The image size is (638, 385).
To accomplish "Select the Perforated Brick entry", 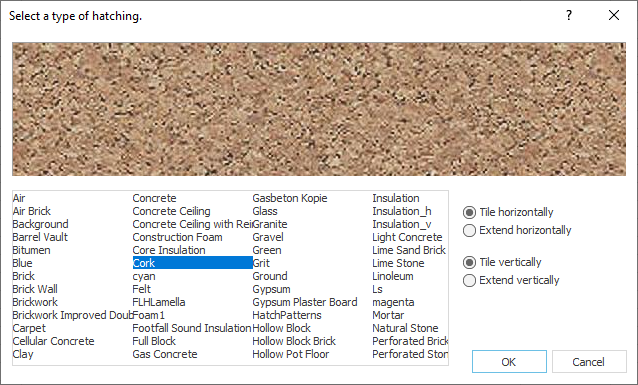I will click(x=410, y=341).
